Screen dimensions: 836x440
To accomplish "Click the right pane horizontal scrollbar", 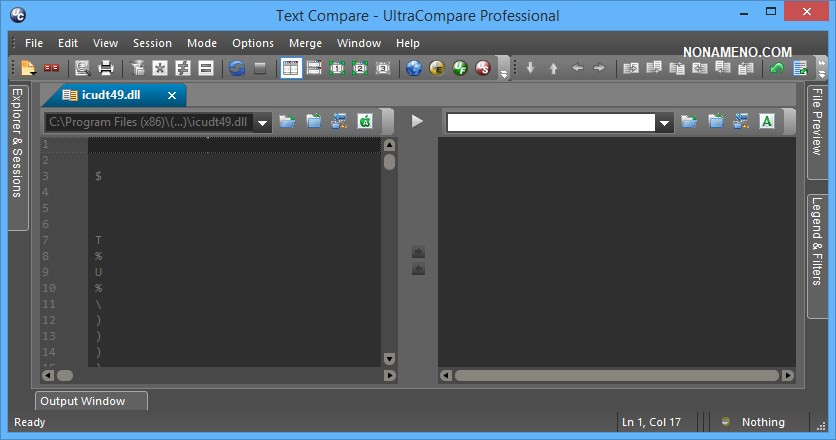I will (x=615, y=376).
